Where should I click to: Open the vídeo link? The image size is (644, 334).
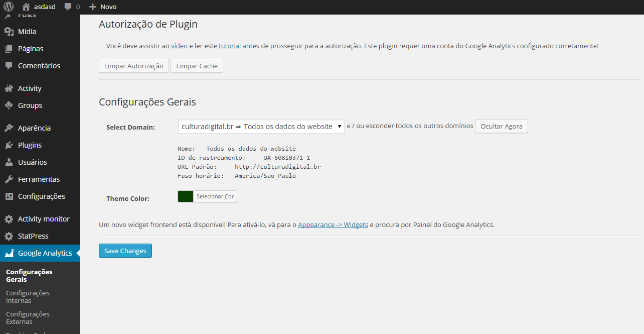pyautogui.click(x=179, y=46)
